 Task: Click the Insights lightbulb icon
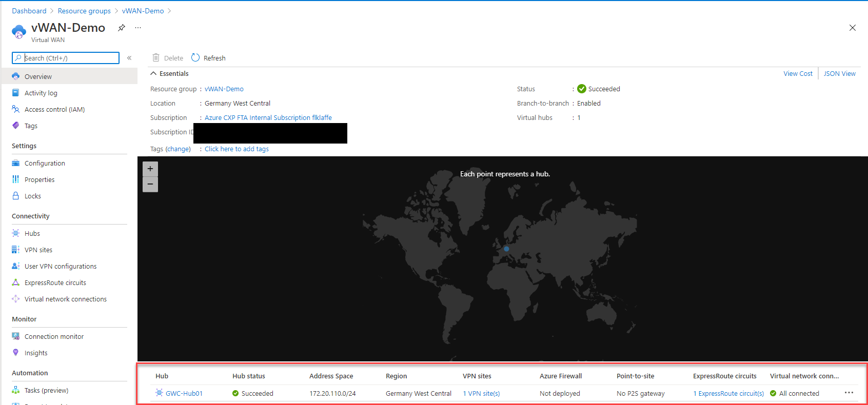coord(16,353)
